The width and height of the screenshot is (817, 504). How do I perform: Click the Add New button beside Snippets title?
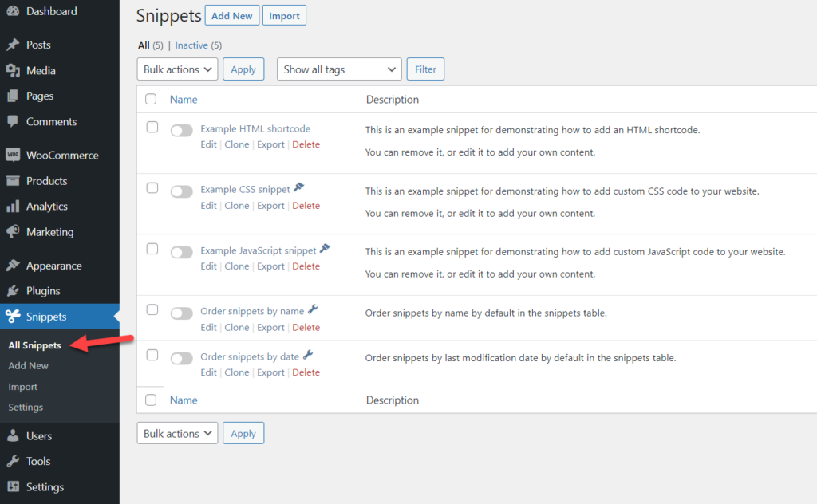[232, 16]
